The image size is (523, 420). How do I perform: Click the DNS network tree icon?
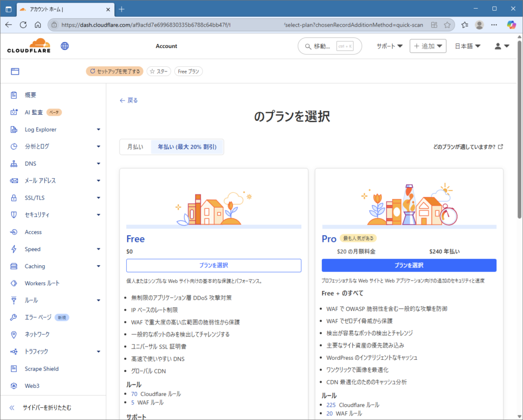pyautogui.click(x=14, y=164)
